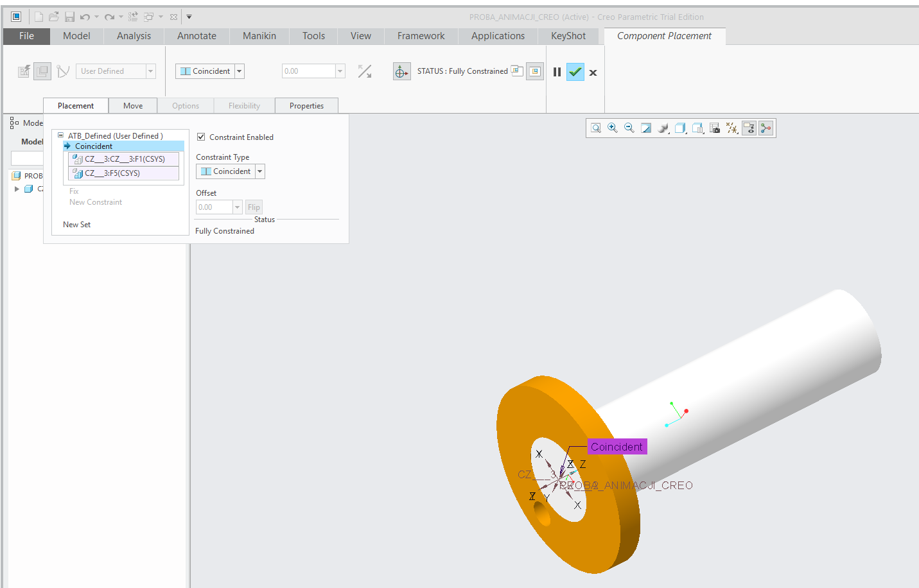
Task: Uncheck the Constraint Enabled checkbox
Action: (x=201, y=137)
